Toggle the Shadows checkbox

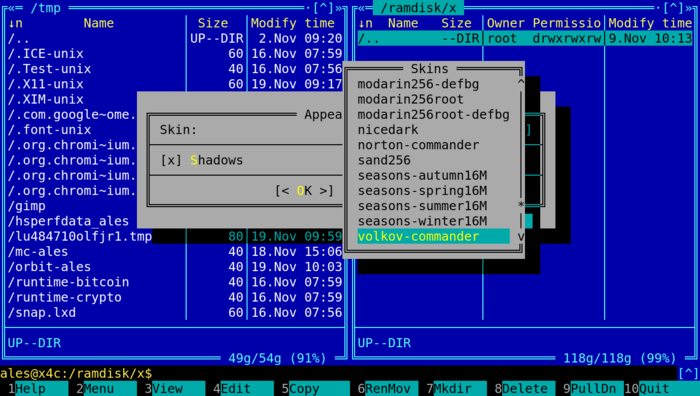pos(202,160)
